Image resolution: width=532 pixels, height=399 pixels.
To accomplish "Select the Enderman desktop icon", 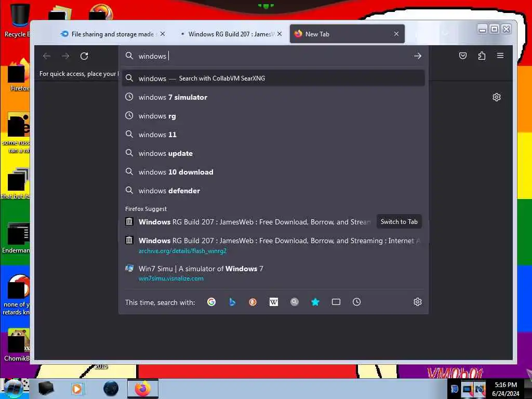I will point(16,238).
